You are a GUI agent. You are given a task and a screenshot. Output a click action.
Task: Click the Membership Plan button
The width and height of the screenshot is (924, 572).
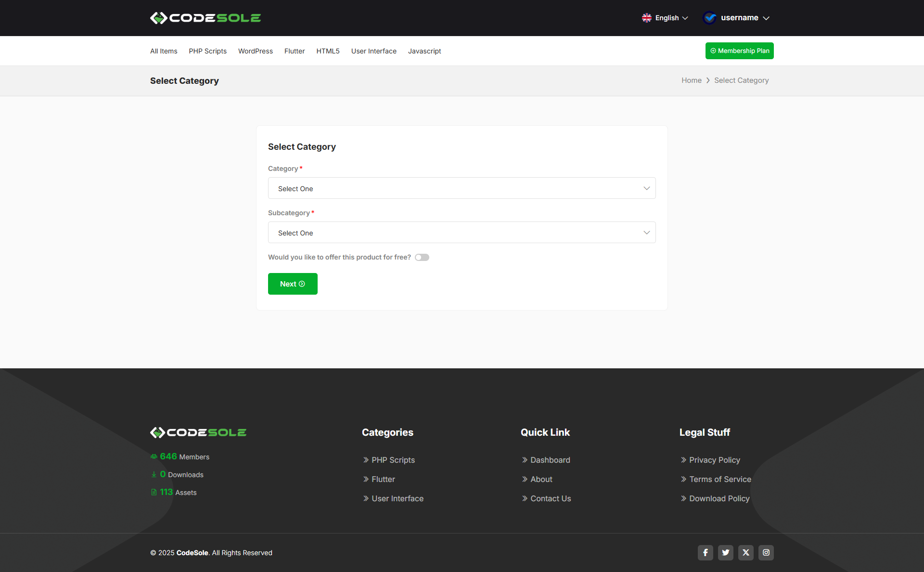point(739,51)
